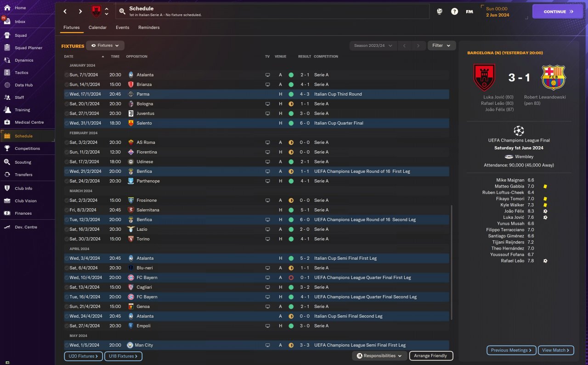Select the FC Bayern Quarter Final Second Leg row
588x365 pixels.
[256, 297]
